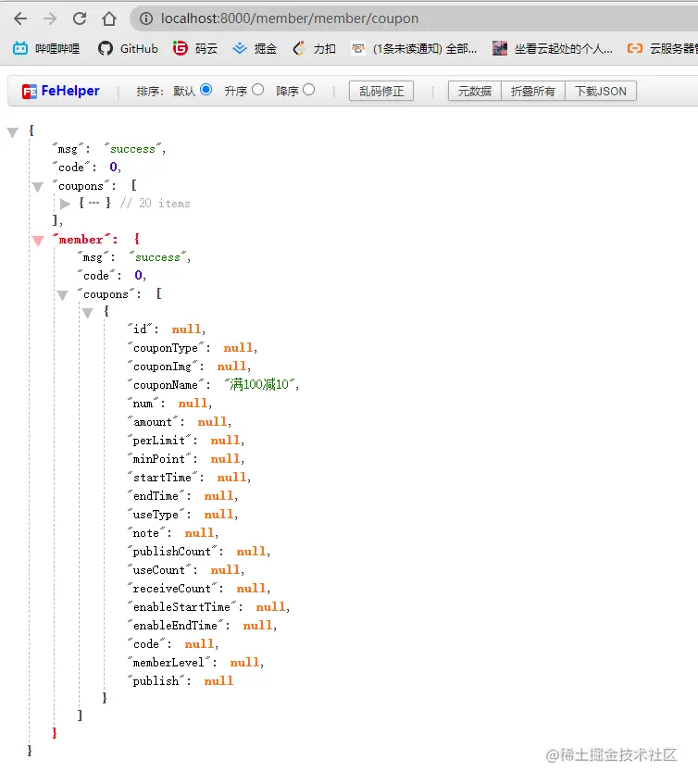Open the 码云 bookmark
The width and height of the screenshot is (698, 784).
195,48
